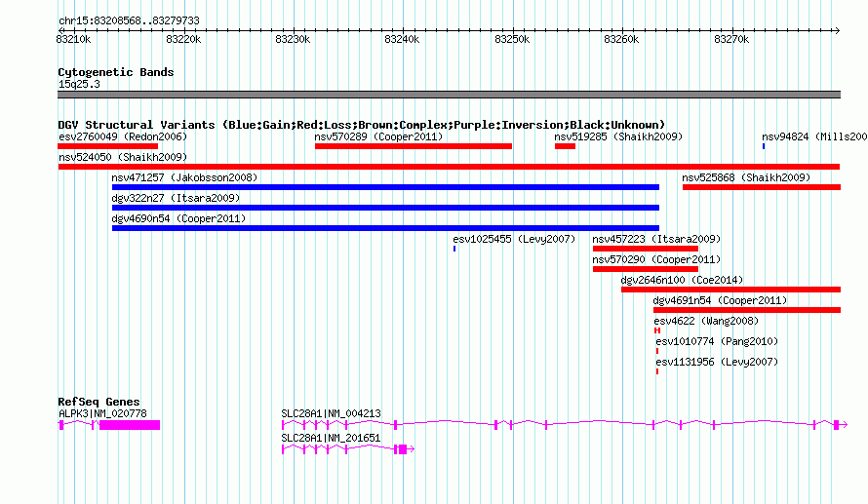The image size is (868, 504).
Task: Click the tiny blue esv1025455 variant mark
Action: click(x=454, y=249)
